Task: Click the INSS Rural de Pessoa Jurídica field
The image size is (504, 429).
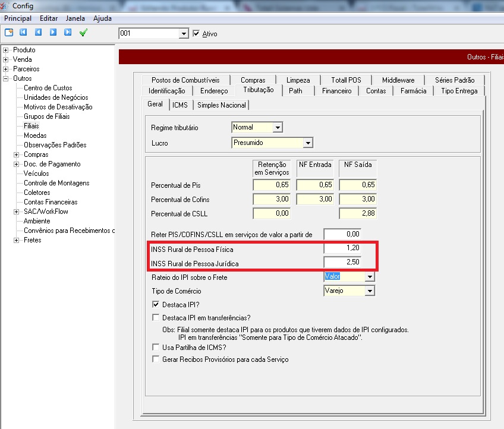Action: pos(342,262)
